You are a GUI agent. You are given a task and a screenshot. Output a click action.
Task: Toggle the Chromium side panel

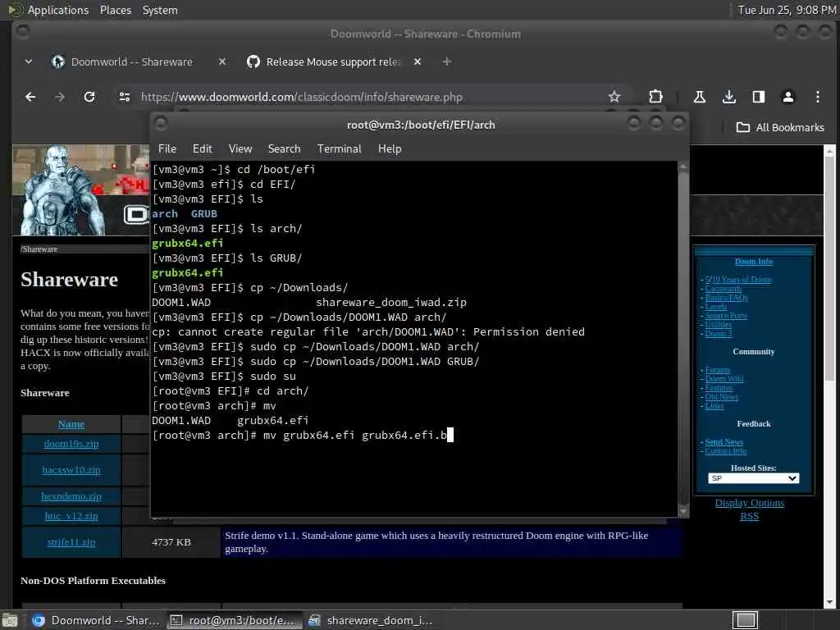point(759,97)
